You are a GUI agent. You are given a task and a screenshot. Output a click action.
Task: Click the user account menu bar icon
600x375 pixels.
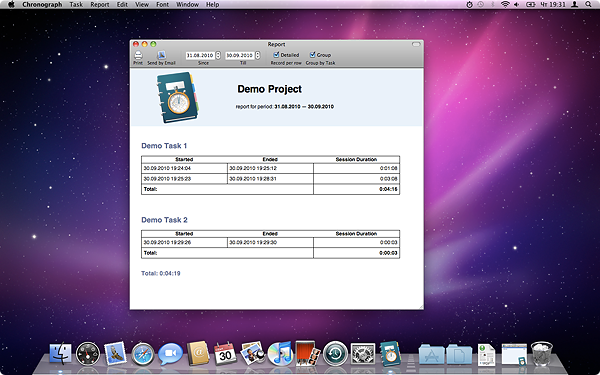click(574, 5)
